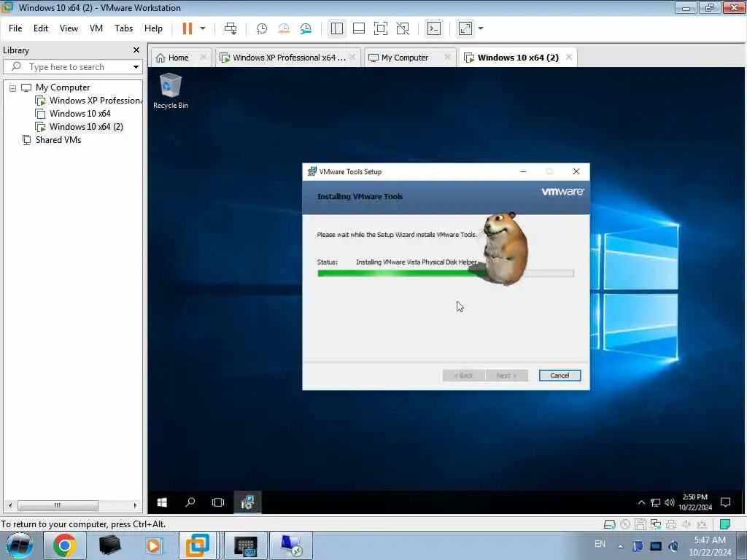Open the View menu

[69, 28]
